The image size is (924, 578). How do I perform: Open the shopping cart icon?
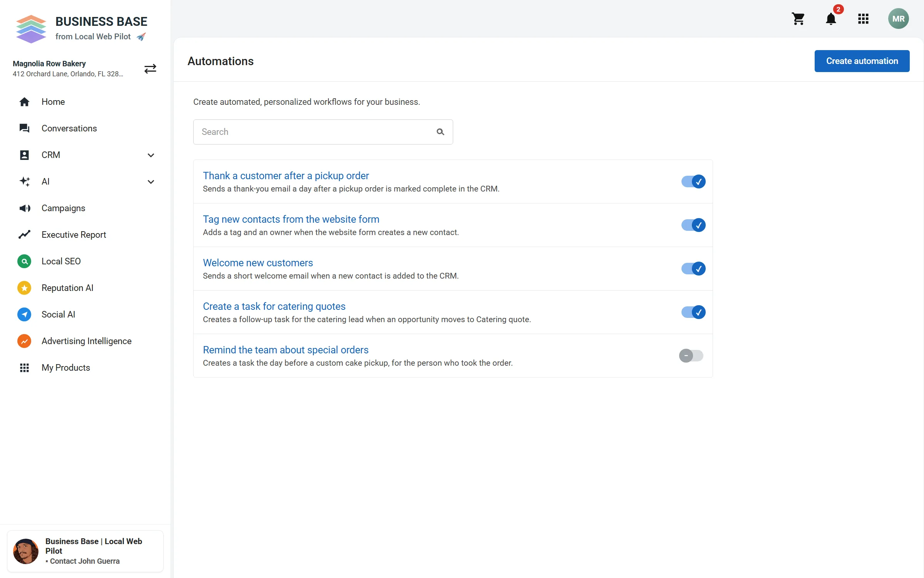click(798, 18)
